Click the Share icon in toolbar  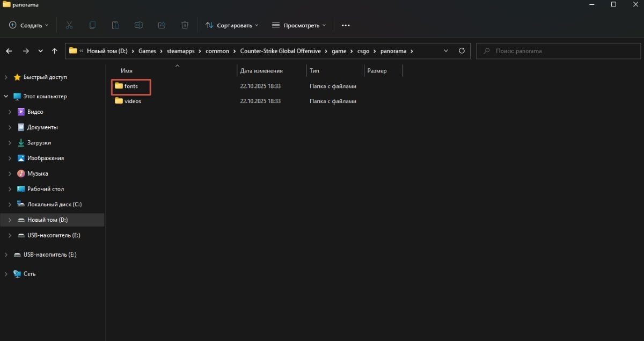click(162, 25)
